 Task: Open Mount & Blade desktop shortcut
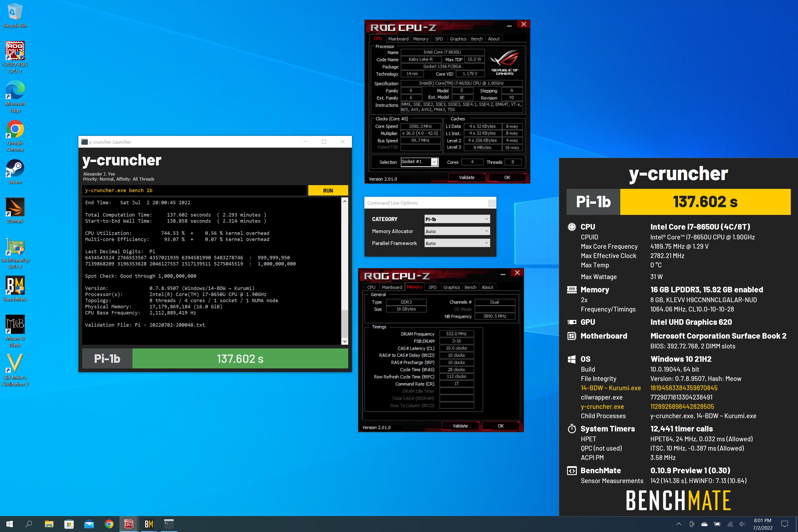coord(15,331)
